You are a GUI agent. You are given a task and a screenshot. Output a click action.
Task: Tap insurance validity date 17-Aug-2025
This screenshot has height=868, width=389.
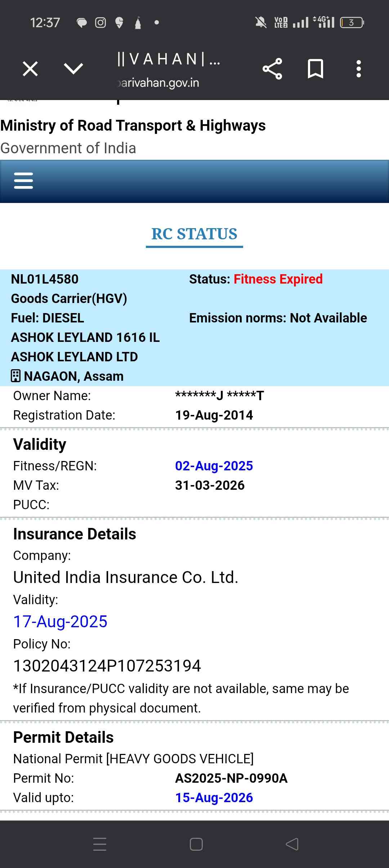(x=61, y=621)
